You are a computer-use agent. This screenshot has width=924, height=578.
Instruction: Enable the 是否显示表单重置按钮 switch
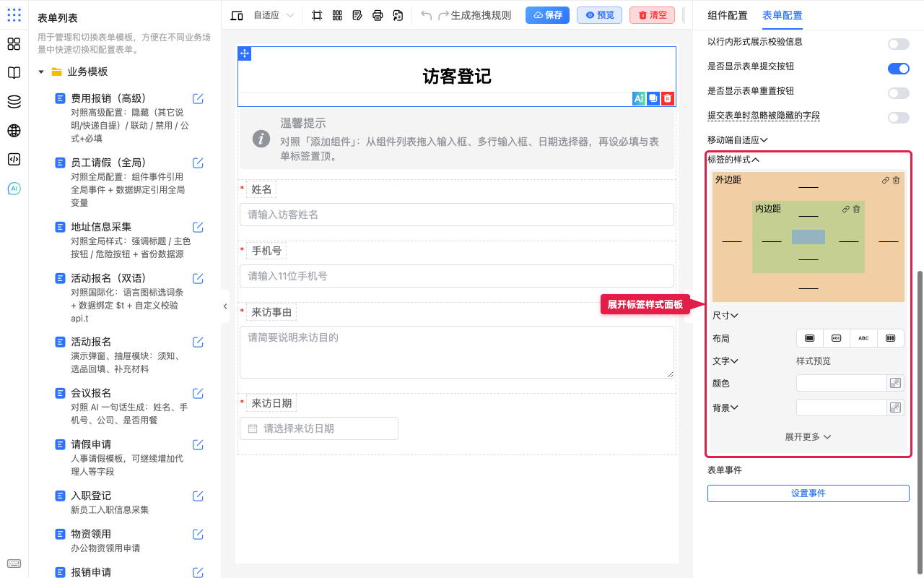pos(898,93)
